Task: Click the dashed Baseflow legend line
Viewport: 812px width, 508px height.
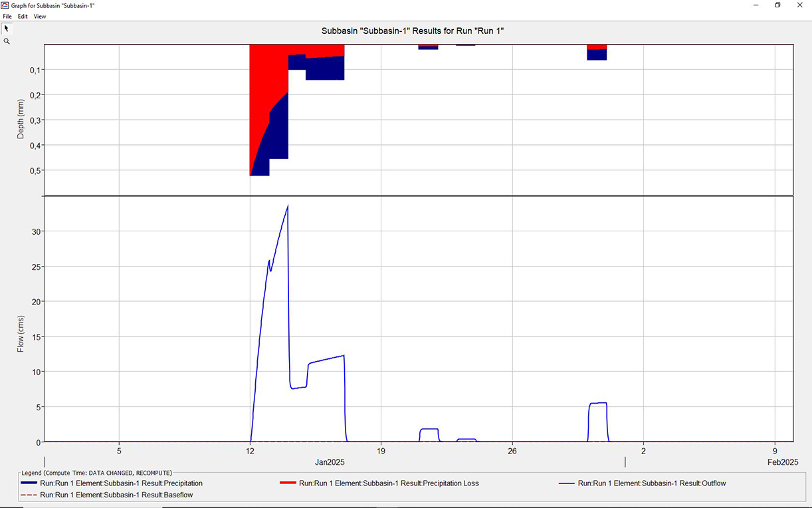Action: pos(29,495)
